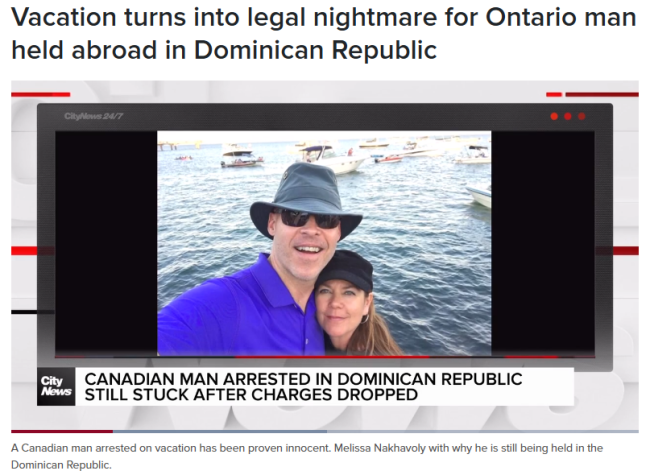Click the white motorboat behind the man's hat
Screen dimensions: 650x475
tap(334, 159)
